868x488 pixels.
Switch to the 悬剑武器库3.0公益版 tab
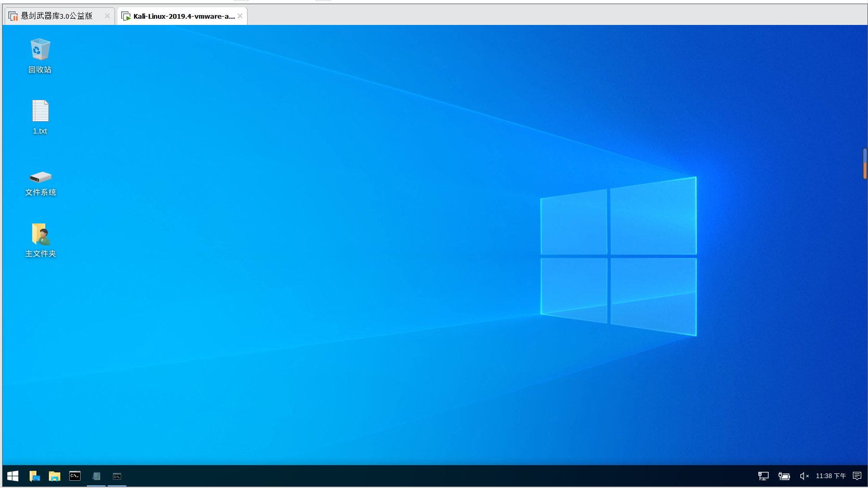(x=56, y=16)
